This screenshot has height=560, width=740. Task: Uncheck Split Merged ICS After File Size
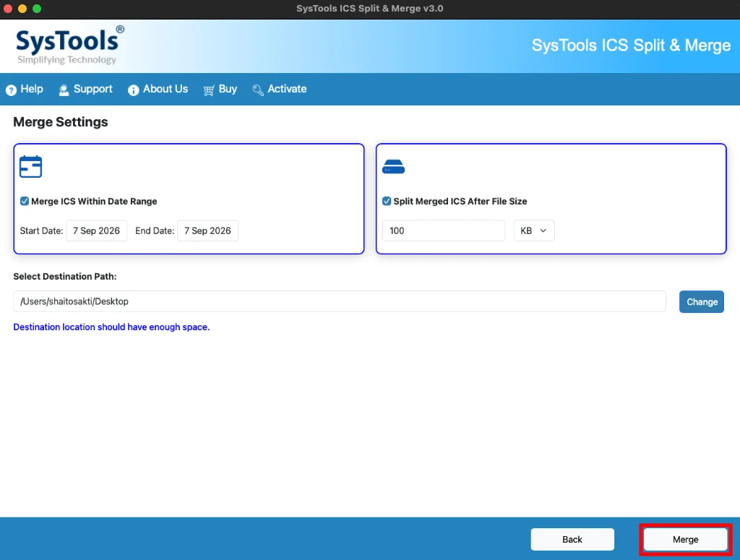tap(387, 202)
